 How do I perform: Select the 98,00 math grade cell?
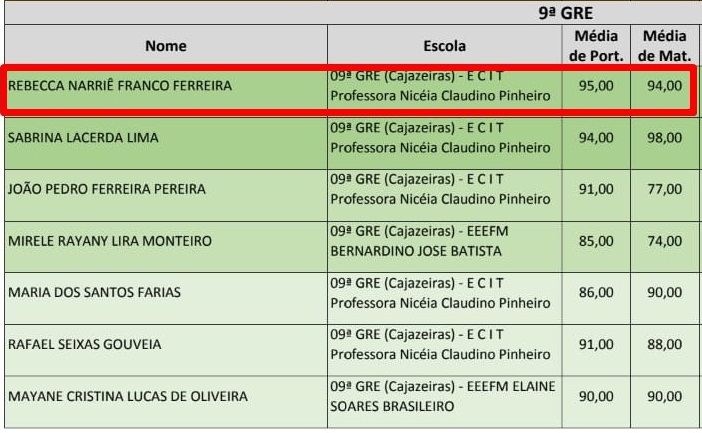tap(664, 138)
